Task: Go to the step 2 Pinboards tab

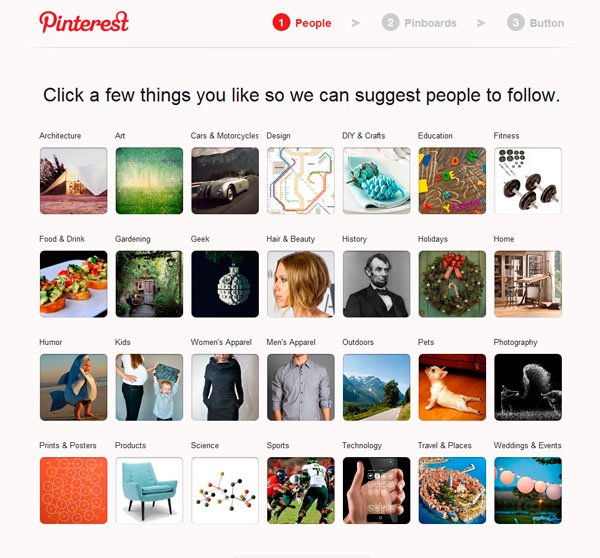Action: click(419, 23)
